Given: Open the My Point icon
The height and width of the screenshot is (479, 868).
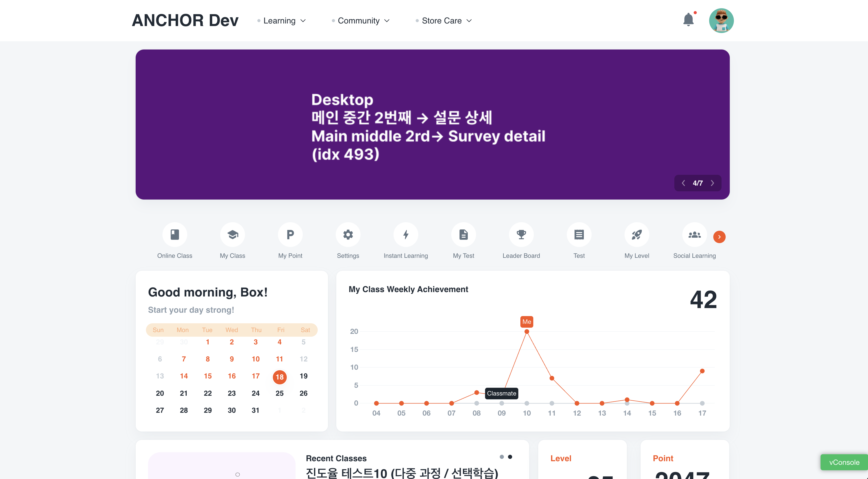Looking at the screenshot, I should point(290,234).
